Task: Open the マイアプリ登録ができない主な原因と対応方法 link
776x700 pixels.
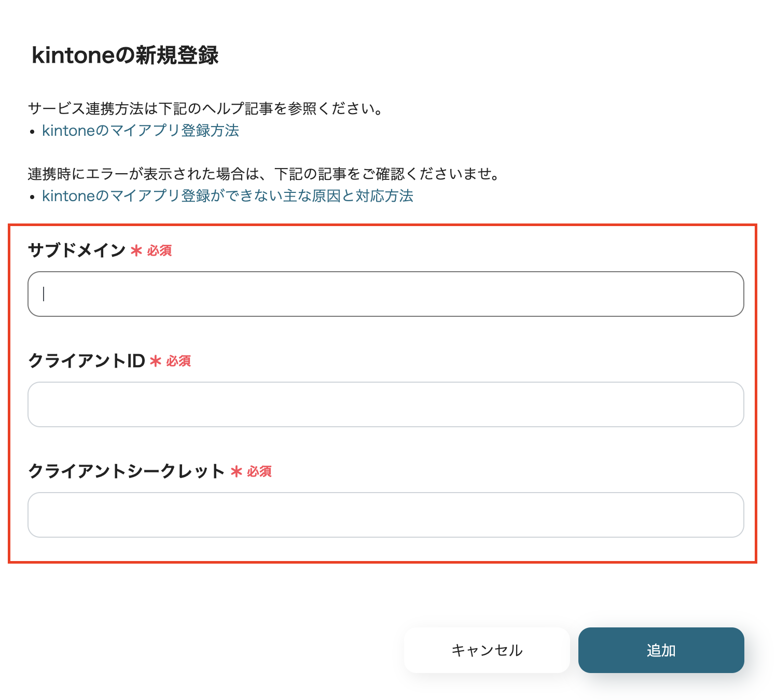Action: coord(227,196)
